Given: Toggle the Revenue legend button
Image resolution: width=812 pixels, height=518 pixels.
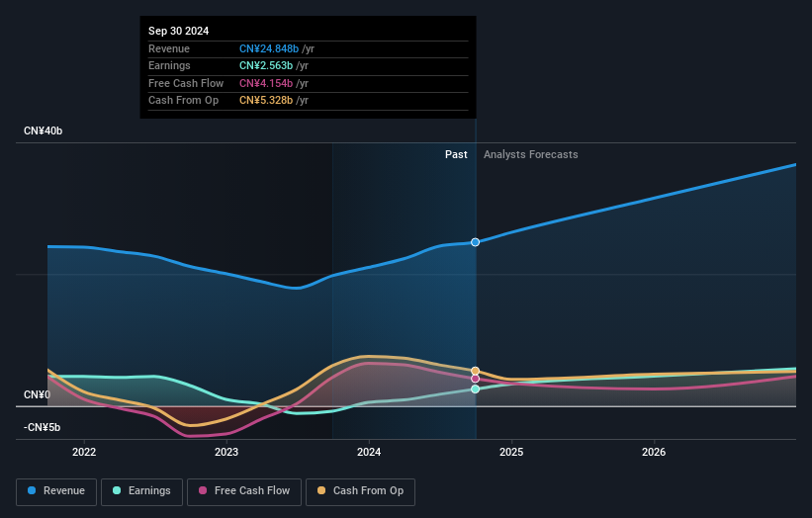Looking at the screenshot, I should [x=56, y=491].
